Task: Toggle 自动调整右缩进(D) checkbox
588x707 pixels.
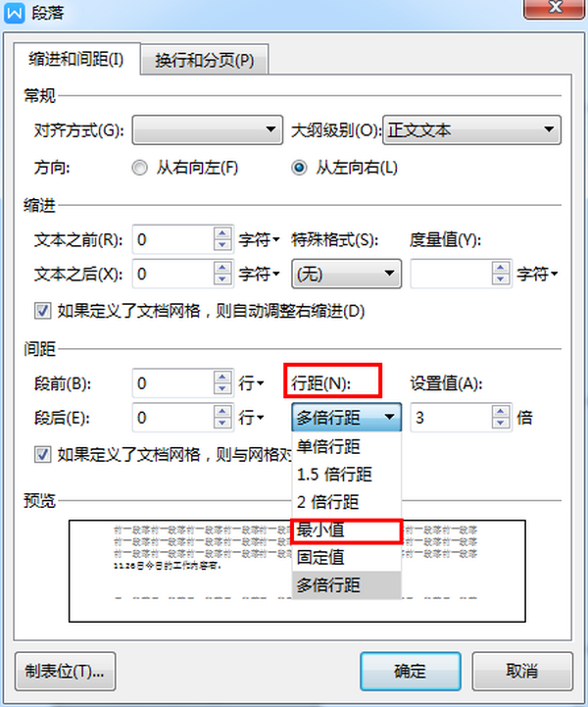Action: (43, 311)
